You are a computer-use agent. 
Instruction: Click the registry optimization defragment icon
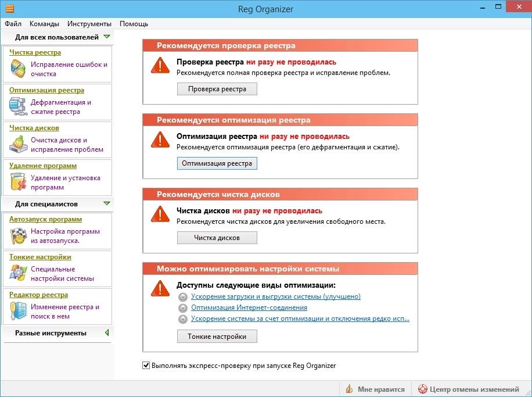pos(19,106)
